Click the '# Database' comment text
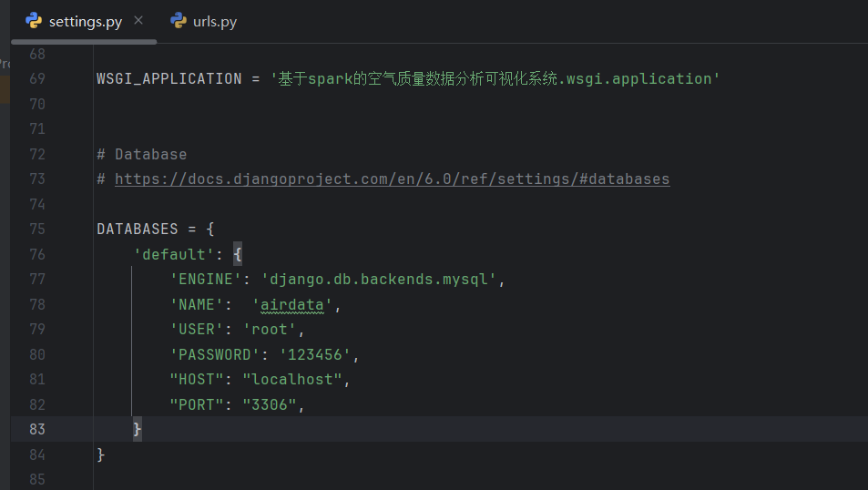 pos(142,155)
